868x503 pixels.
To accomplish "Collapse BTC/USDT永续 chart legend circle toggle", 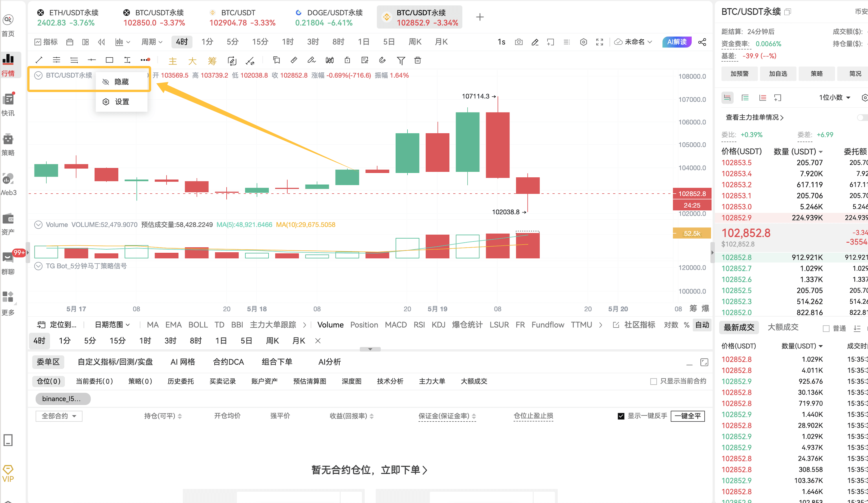I will (38, 76).
